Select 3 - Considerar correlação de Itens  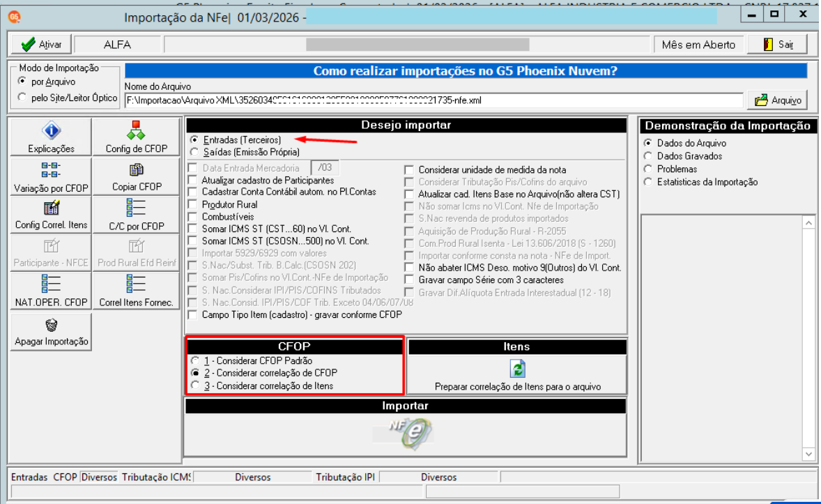[x=195, y=385]
